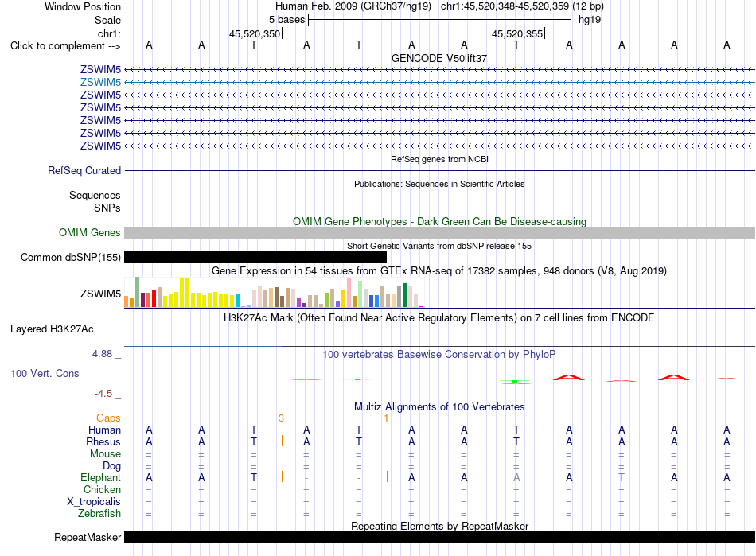Click the OMIM Genes label

pyautogui.click(x=89, y=233)
